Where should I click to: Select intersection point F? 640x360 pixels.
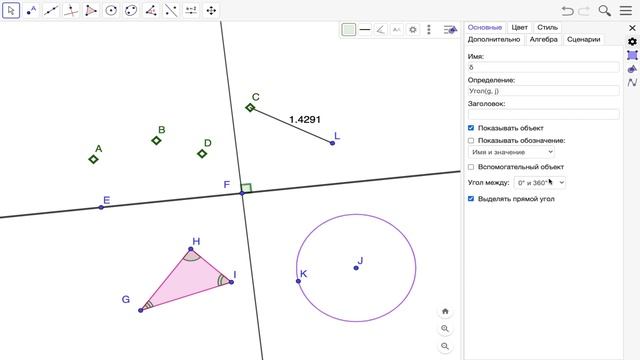pos(242,193)
